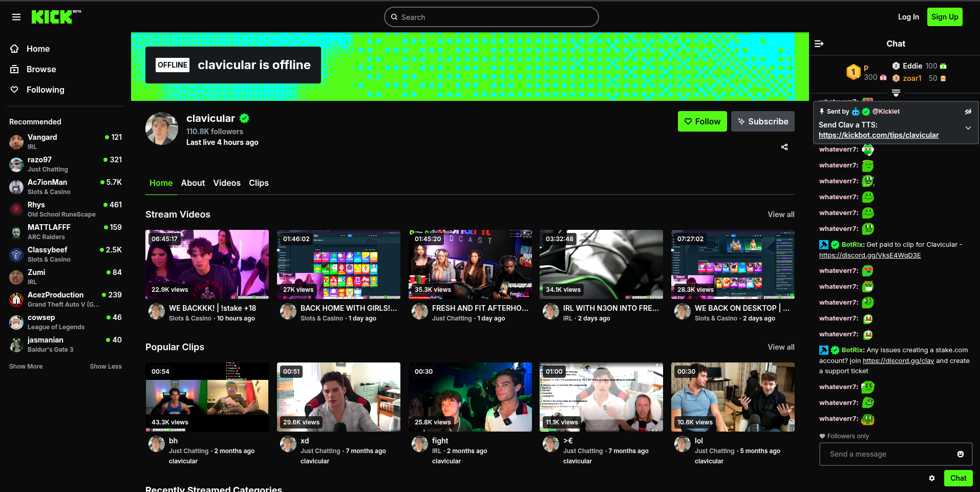Collapse the chat panel with the arrow icon
The image size is (980, 492).
(819, 44)
